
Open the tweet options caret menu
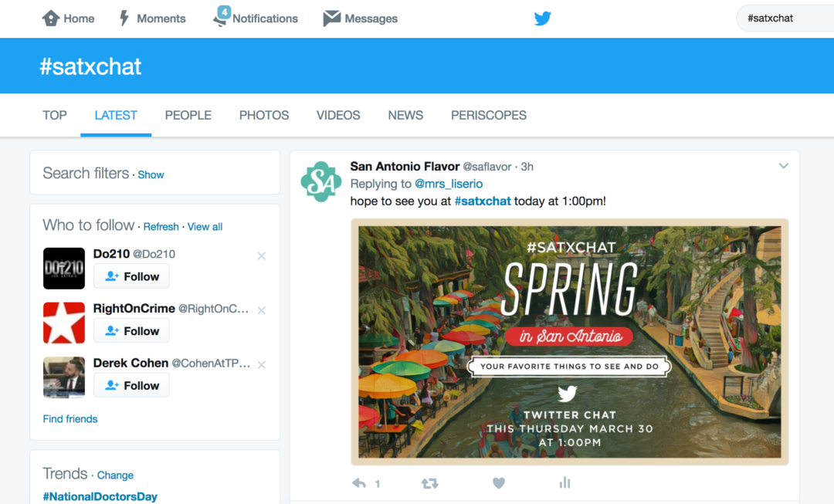(x=784, y=165)
